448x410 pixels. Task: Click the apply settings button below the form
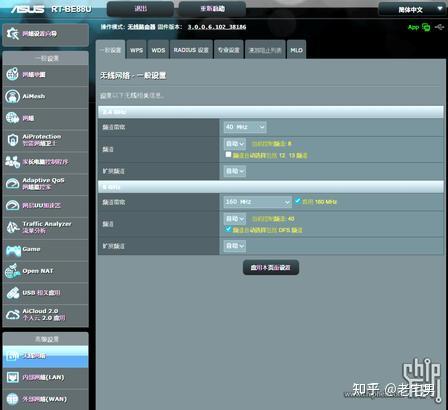point(271,268)
